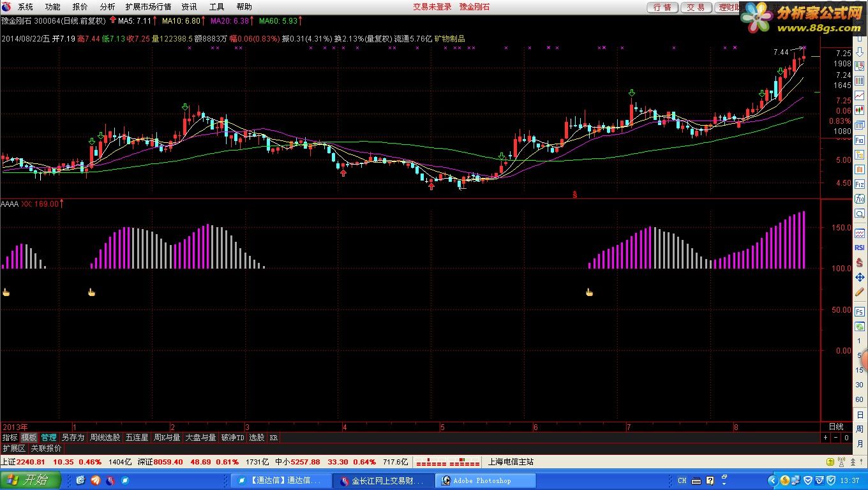Select the 五连星 template tab

point(137,438)
